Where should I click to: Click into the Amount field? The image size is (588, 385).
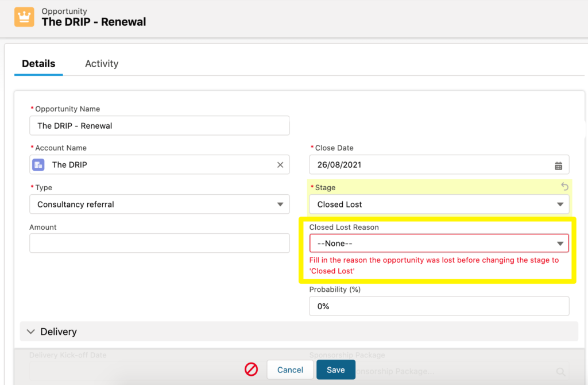coord(160,243)
